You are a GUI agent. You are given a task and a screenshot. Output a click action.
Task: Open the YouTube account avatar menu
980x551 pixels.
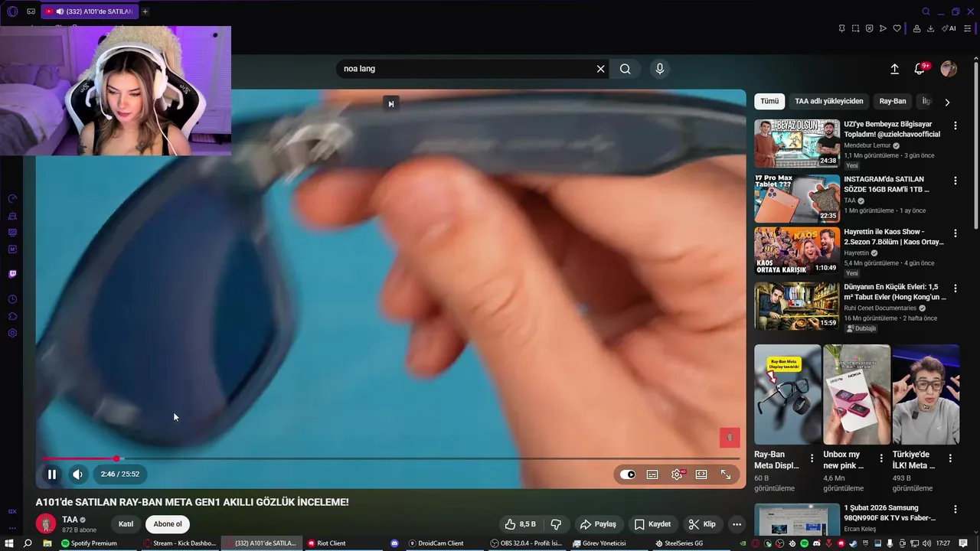point(949,69)
